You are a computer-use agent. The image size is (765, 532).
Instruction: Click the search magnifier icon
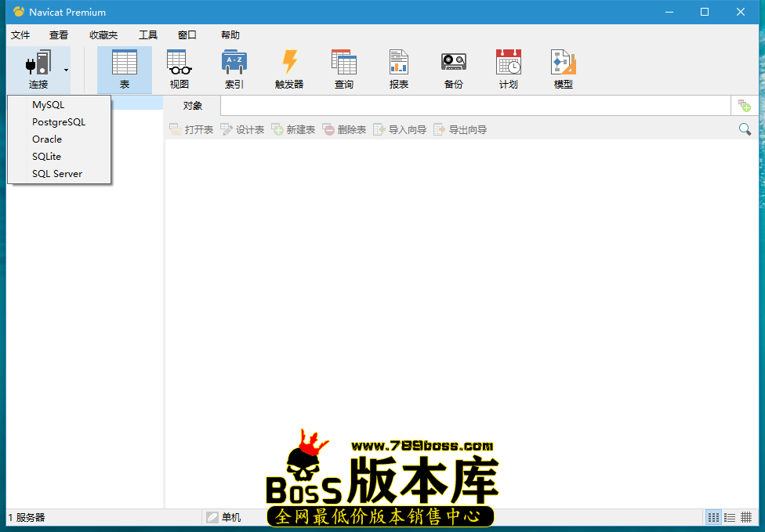click(x=745, y=128)
